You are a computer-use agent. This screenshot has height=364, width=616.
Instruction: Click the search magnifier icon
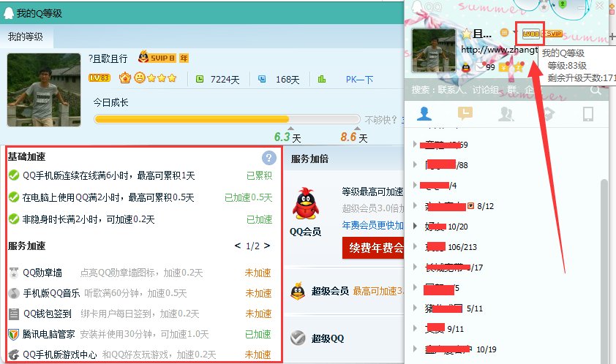pos(596,90)
